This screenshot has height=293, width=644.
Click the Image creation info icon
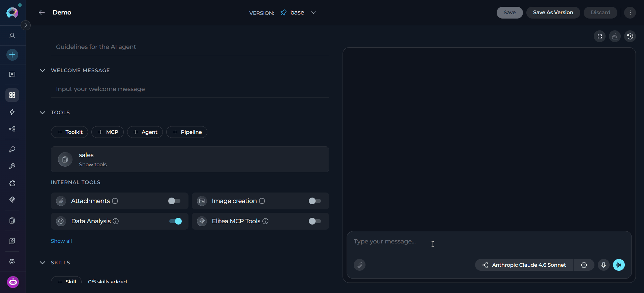pyautogui.click(x=262, y=201)
